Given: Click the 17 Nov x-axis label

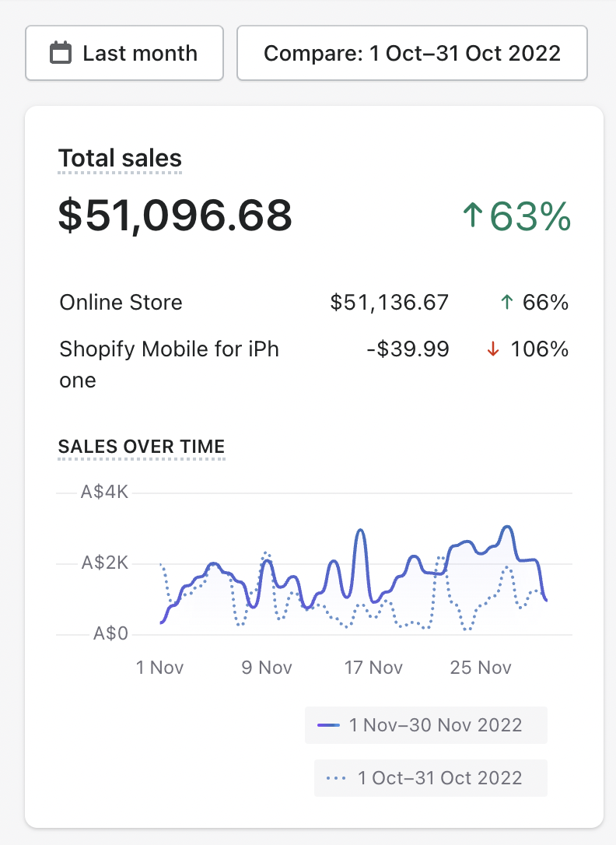Looking at the screenshot, I should [373, 668].
